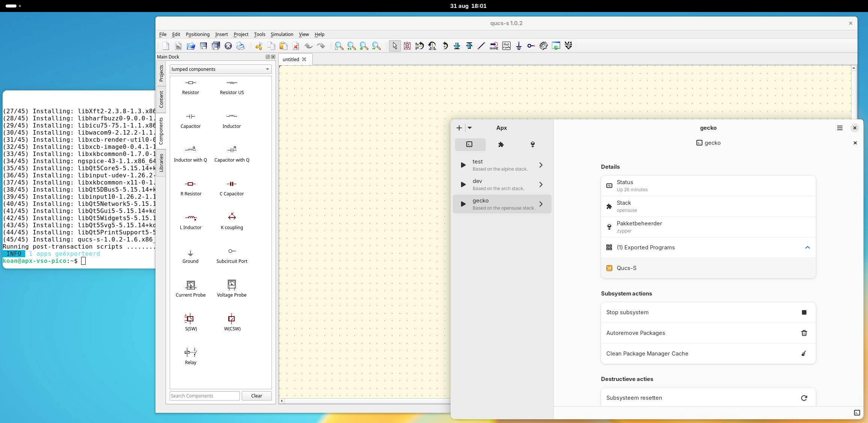
Task: Click the Print toolbar icon
Action: [240, 46]
